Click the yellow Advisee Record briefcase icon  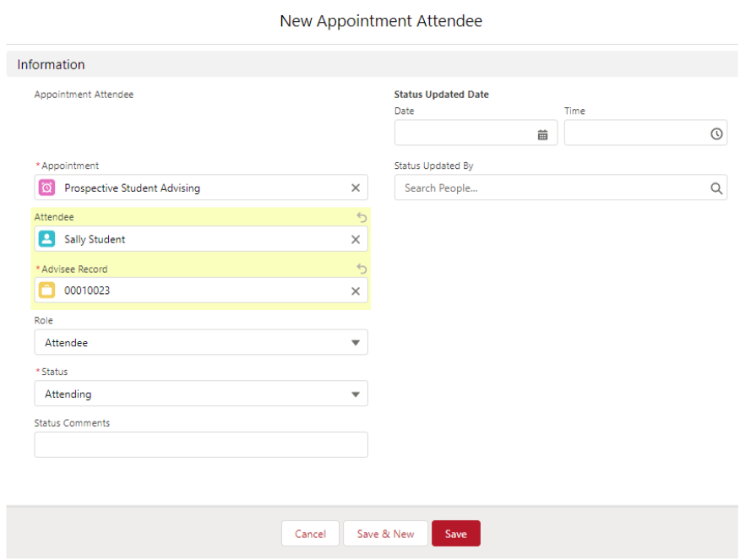point(46,291)
